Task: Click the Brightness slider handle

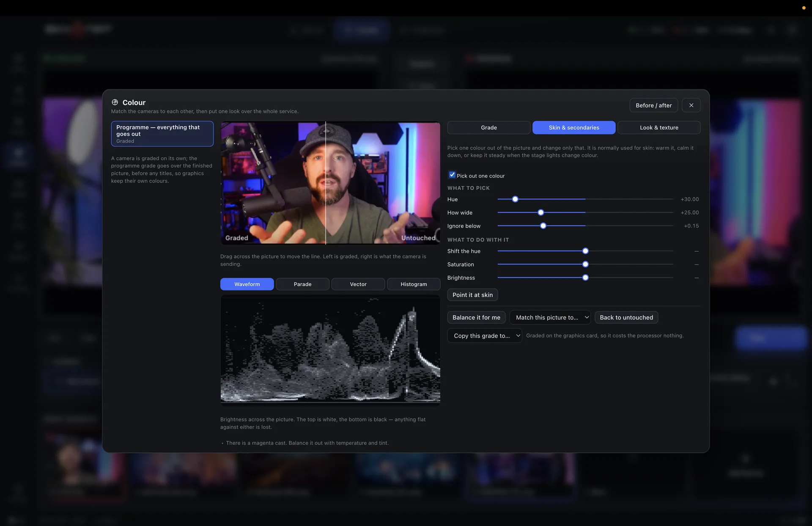Action: coord(585,278)
